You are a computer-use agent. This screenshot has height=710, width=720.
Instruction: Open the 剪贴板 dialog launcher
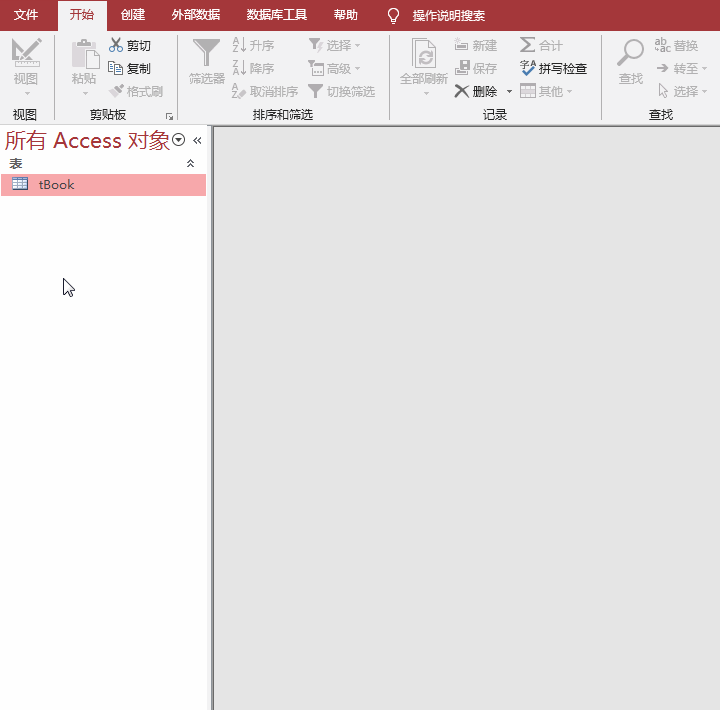(x=169, y=117)
